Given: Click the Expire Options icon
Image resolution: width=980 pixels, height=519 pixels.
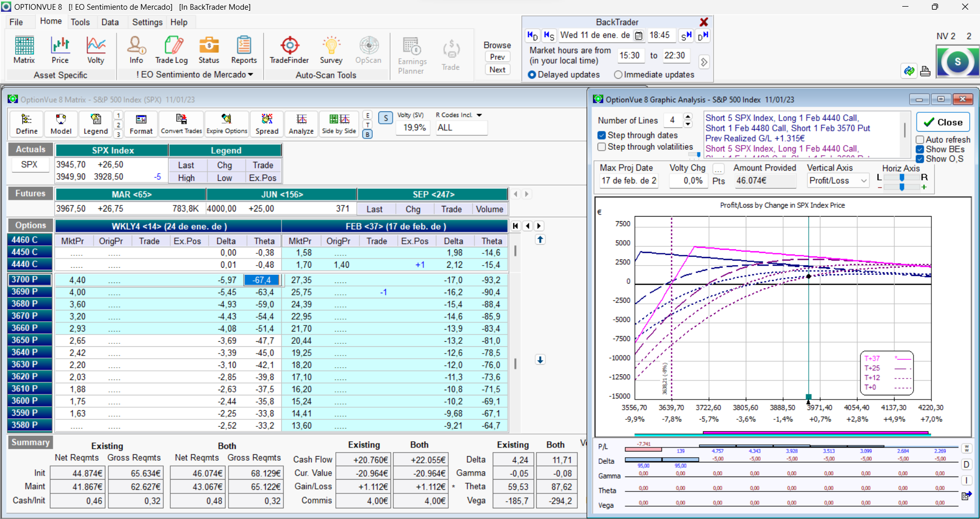Looking at the screenshot, I should pos(226,124).
